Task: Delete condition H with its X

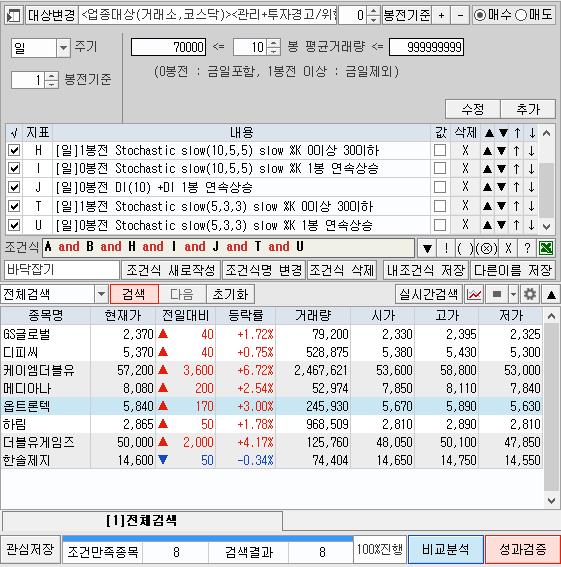Action: (465, 150)
